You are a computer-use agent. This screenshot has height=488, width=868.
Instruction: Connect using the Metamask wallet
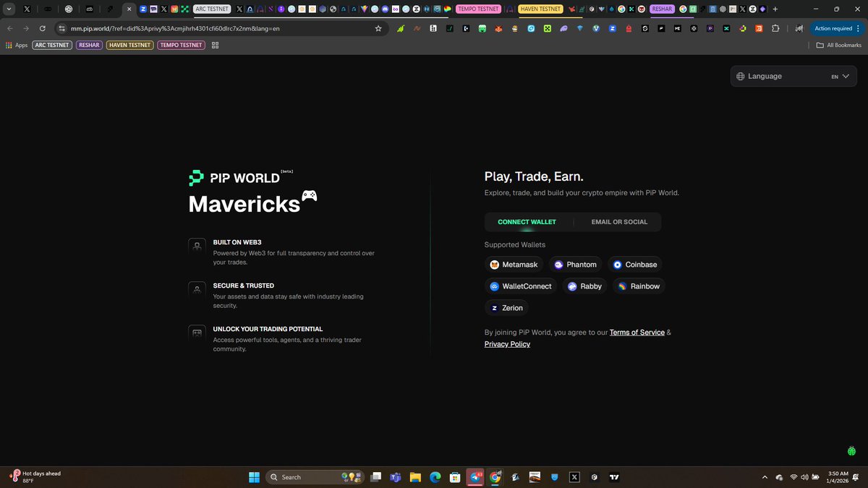click(x=514, y=265)
